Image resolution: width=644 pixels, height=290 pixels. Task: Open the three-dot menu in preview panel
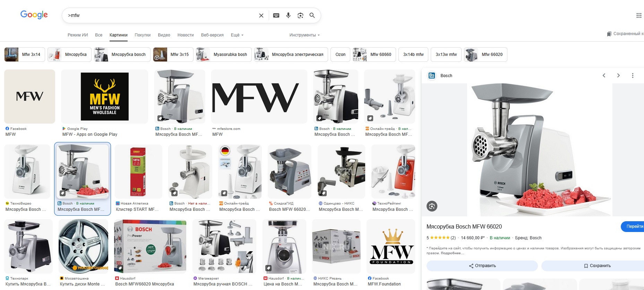(633, 75)
